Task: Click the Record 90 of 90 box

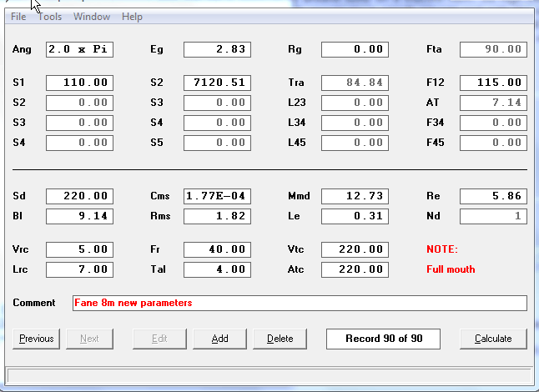Action: click(x=383, y=339)
